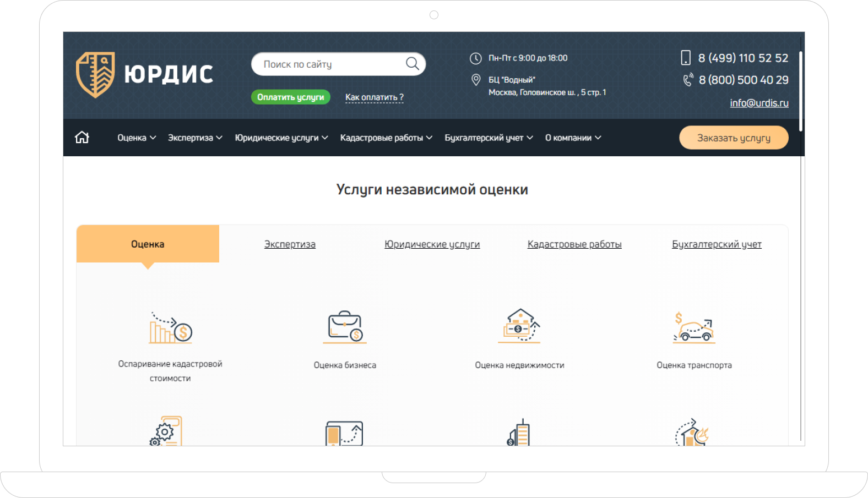Expand the Экспертиза navigation dropdown
Viewport: 868px width, 498px height.
pos(195,138)
